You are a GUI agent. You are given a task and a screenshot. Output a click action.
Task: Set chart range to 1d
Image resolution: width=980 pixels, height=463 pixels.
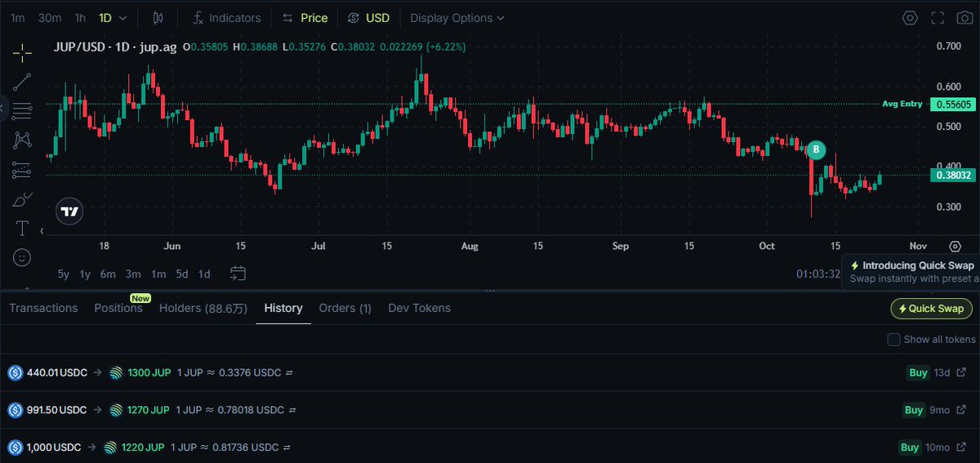pos(204,274)
